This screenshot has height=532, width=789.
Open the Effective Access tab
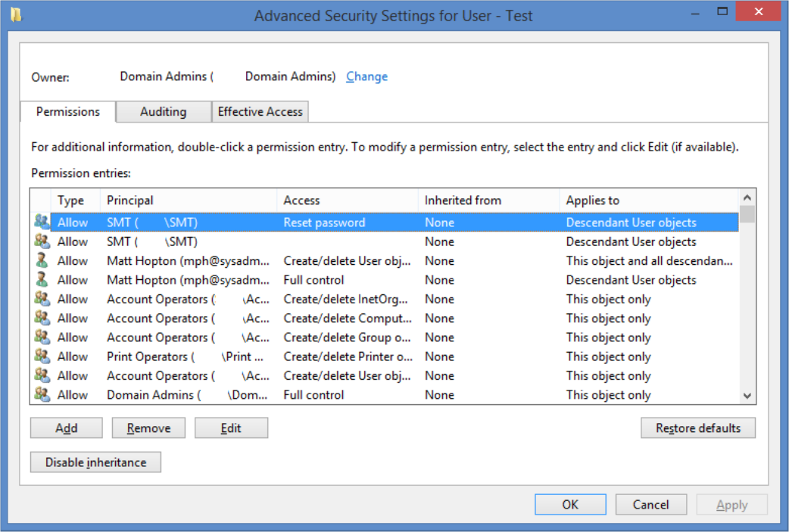coord(260,111)
